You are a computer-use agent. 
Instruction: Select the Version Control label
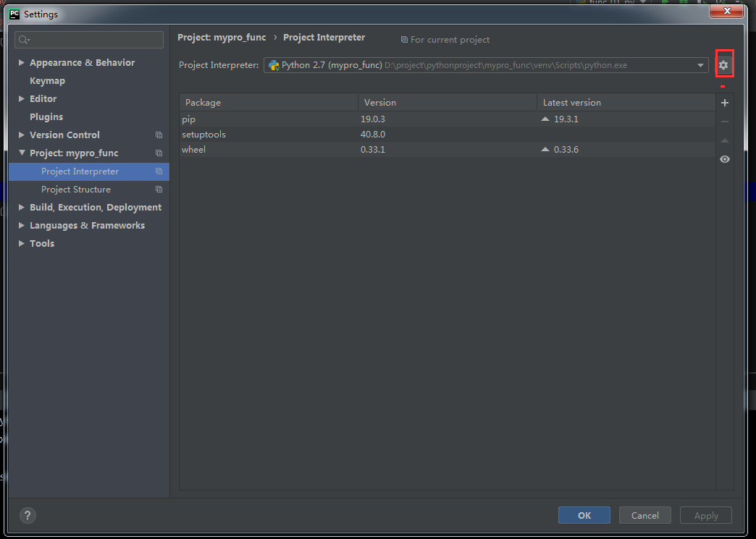point(64,135)
